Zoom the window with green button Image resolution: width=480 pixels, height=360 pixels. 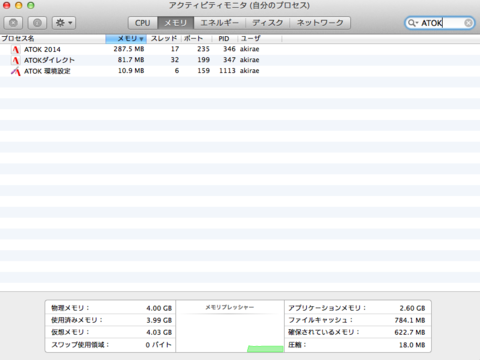click(x=31, y=5)
